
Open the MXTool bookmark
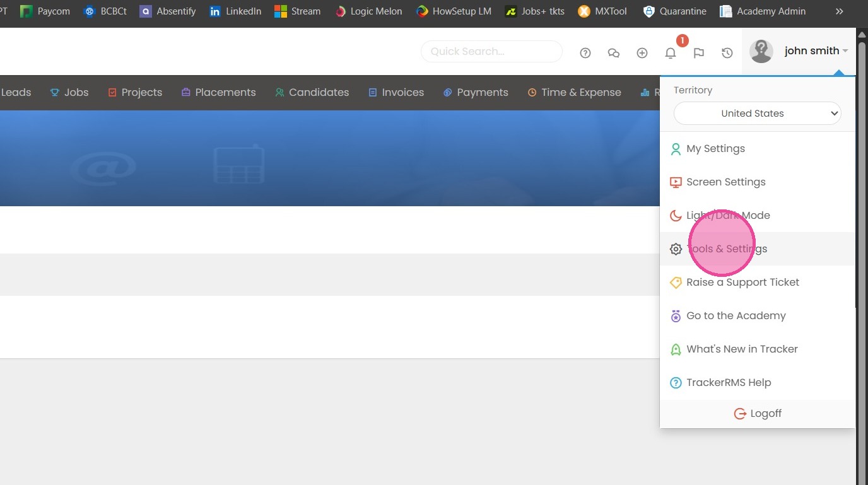point(602,11)
